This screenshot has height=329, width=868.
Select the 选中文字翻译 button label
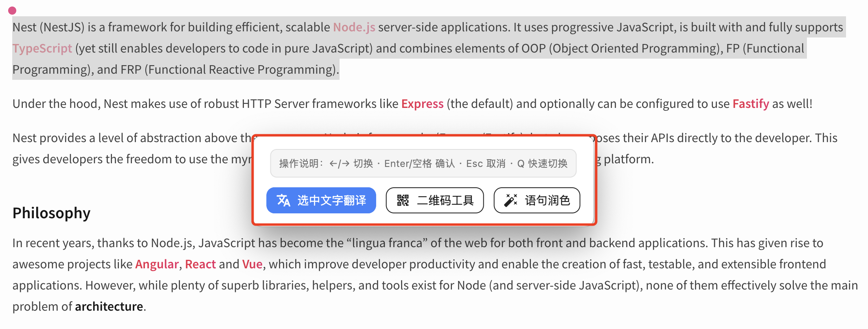331,200
